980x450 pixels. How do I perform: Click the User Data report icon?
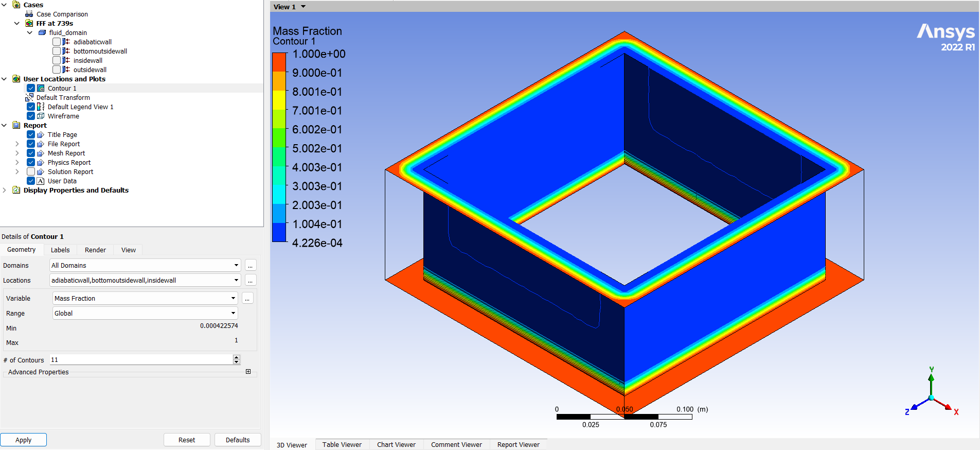click(41, 181)
